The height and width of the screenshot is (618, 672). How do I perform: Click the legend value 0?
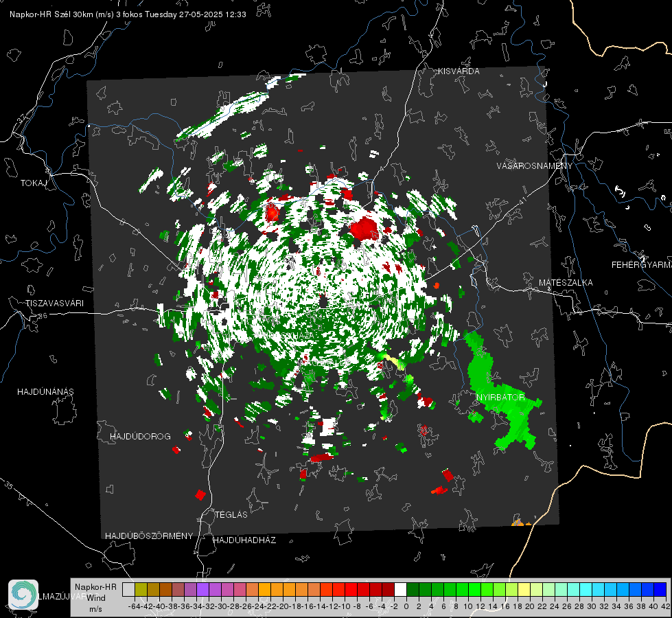(x=406, y=606)
